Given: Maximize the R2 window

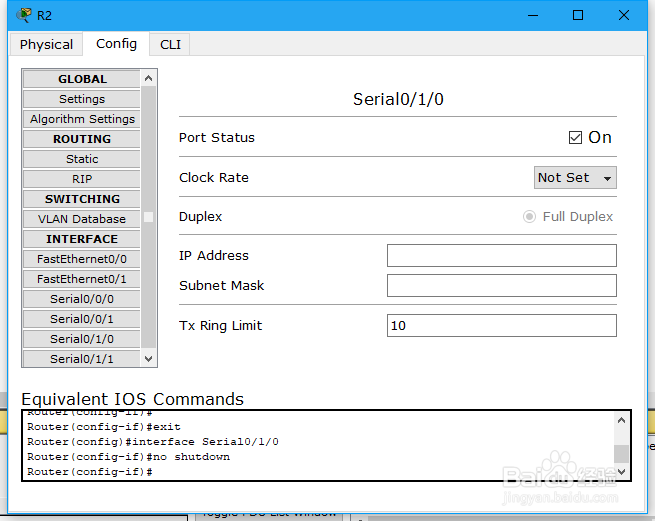Looking at the screenshot, I should (x=578, y=15).
